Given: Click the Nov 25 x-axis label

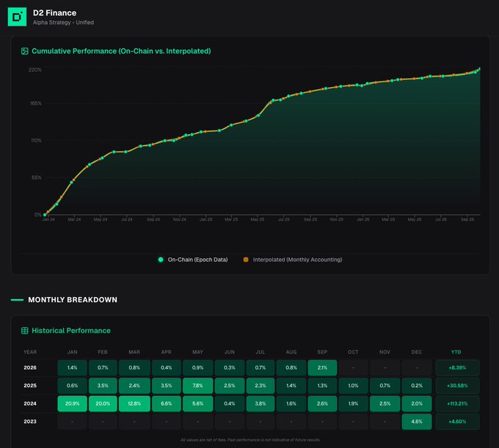Looking at the screenshot, I should (x=336, y=219).
